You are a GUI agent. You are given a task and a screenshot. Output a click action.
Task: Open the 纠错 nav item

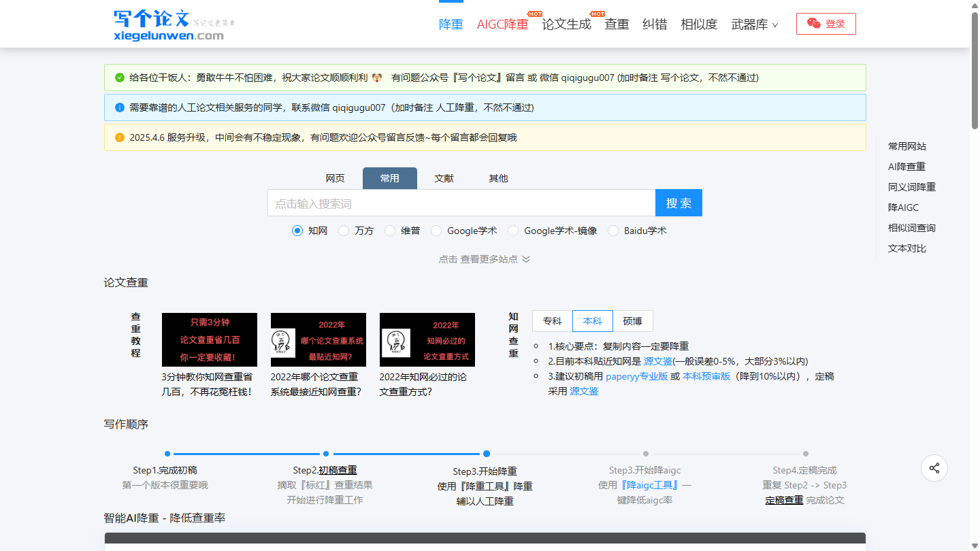(655, 24)
